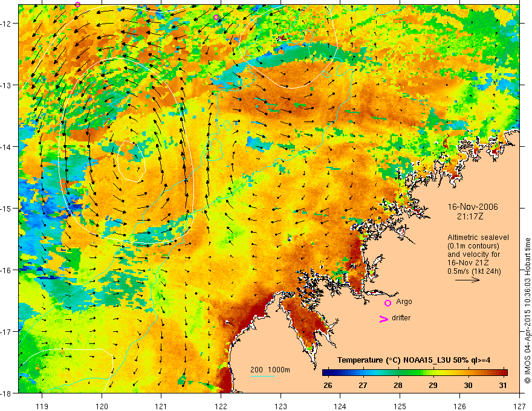Click the 0.5m/s velocity scale arrow

pos(467,280)
